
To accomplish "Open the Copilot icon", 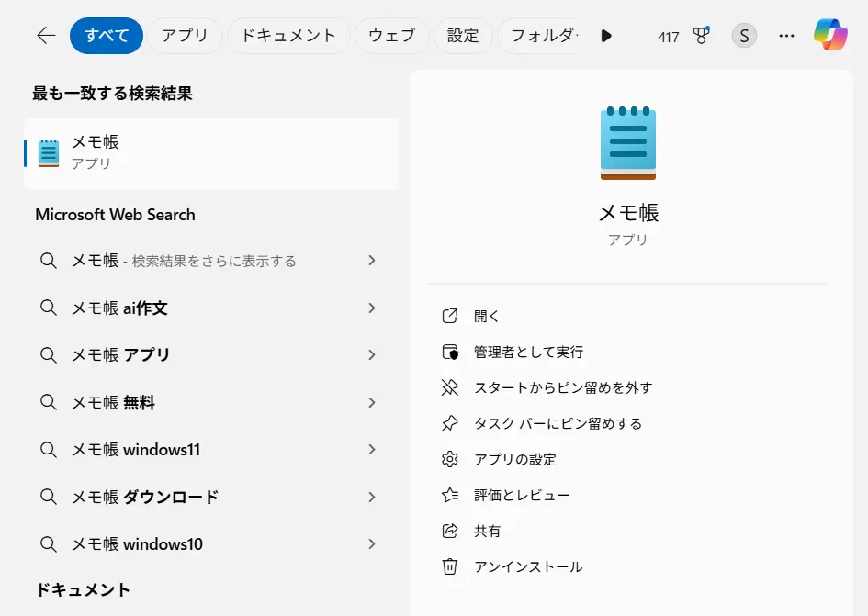I will click(x=830, y=34).
